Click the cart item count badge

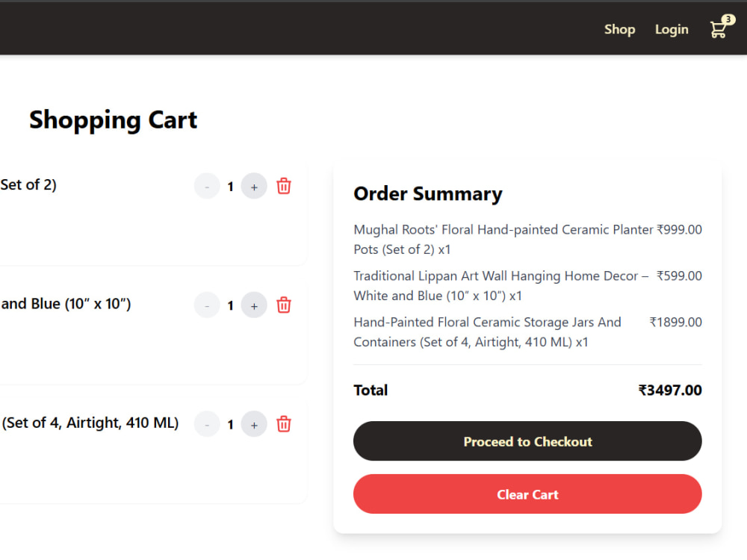(728, 19)
